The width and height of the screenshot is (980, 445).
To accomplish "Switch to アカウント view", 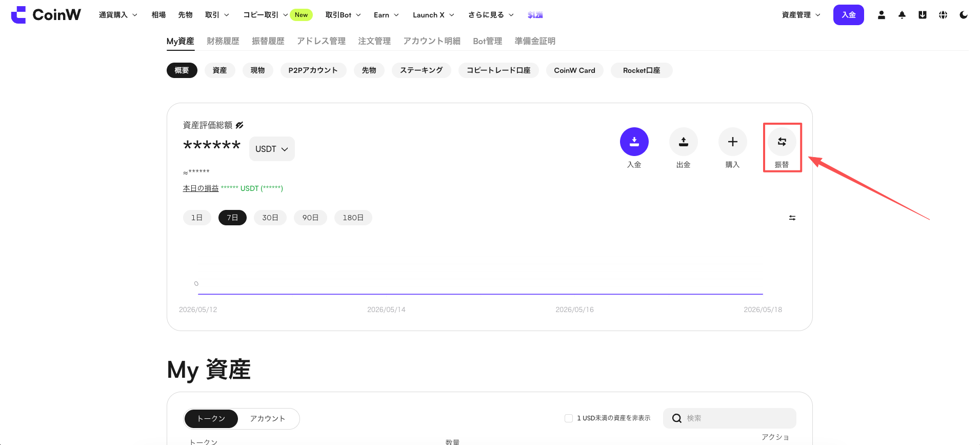I will coord(268,419).
